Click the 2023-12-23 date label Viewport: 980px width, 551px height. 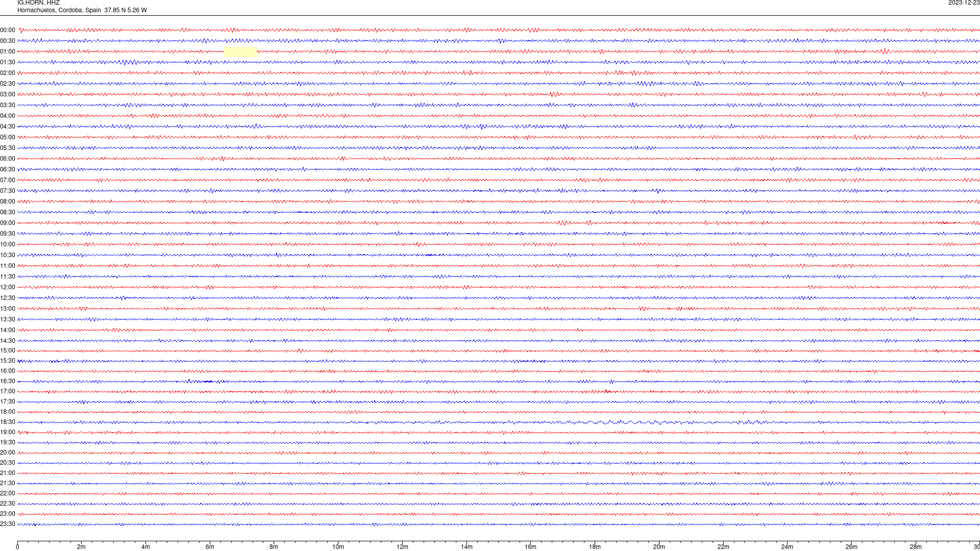point(964,3)
